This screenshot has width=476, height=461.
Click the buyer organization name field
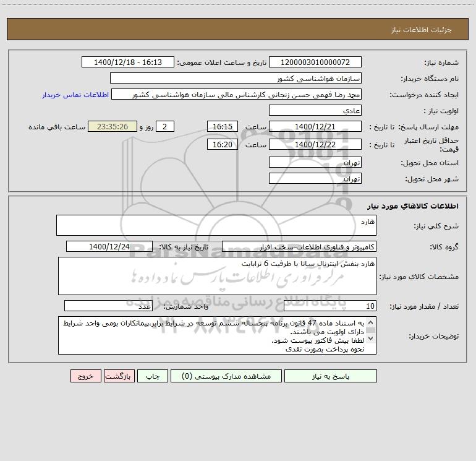[236, 78]
